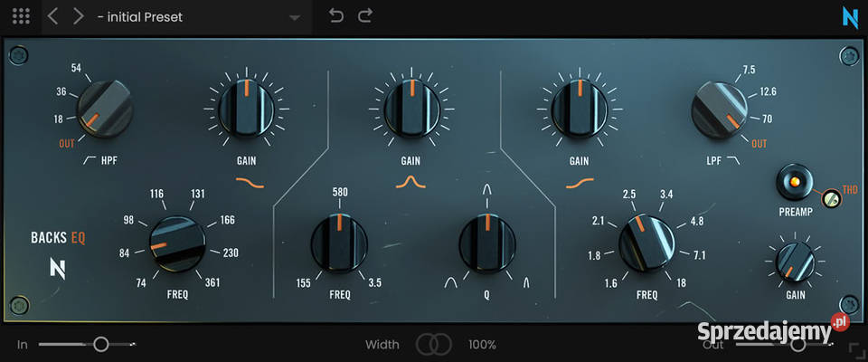868x362 pixels.
Task: Go to the previous preset arrow
Action: [52, 16]
